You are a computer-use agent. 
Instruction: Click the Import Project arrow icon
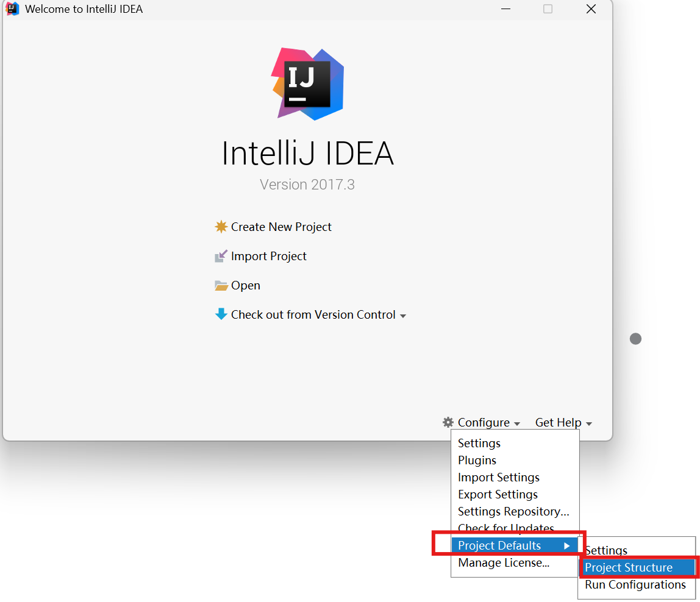pyautogui.click(x=221, y=256)
